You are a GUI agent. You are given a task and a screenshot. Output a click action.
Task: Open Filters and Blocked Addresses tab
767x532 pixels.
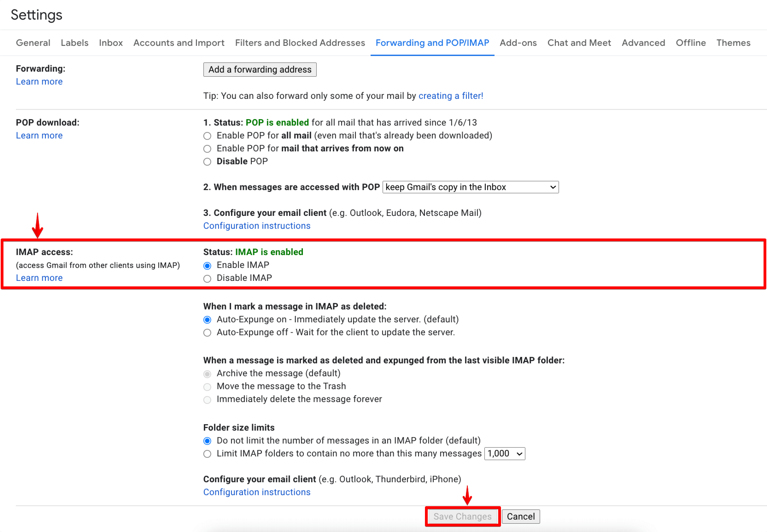[x=300, y=43]
